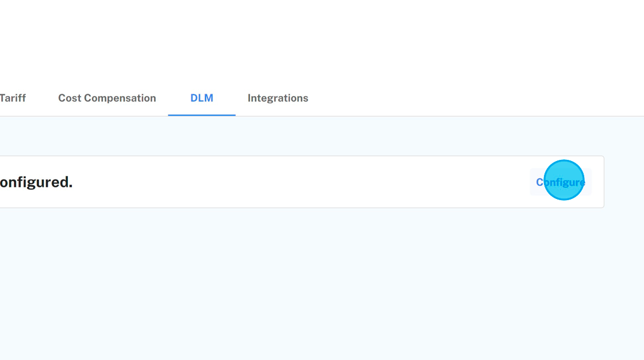Open the Tariff tab
The width and height of the screenshot is (644, 360).
pos(13,98)
